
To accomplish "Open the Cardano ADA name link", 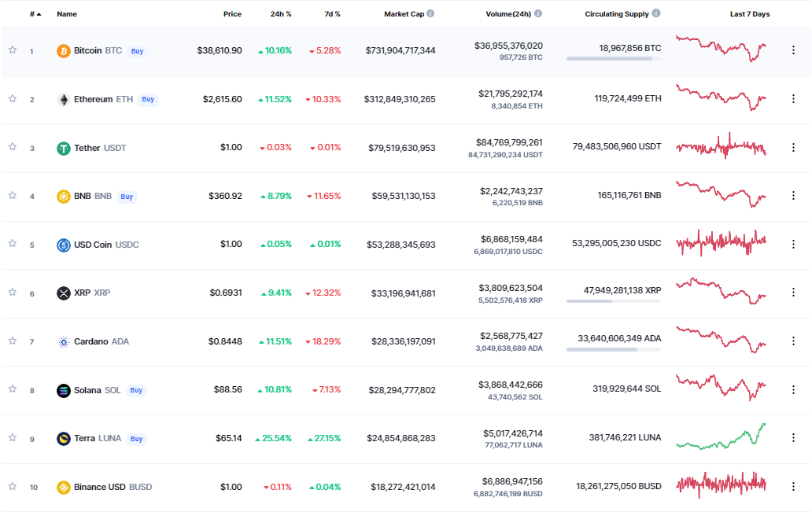I will pyautogui.click(x=101, y=341).
